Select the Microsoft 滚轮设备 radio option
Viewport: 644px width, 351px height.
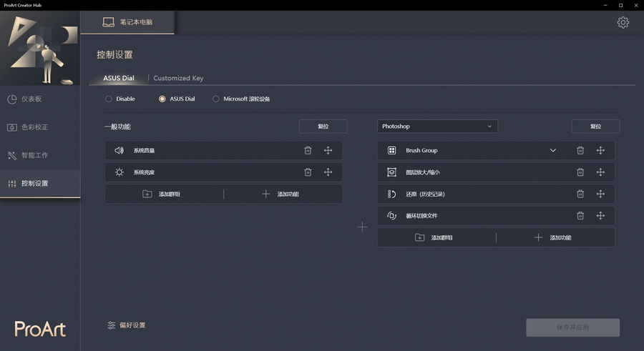(x=216, y=99)
